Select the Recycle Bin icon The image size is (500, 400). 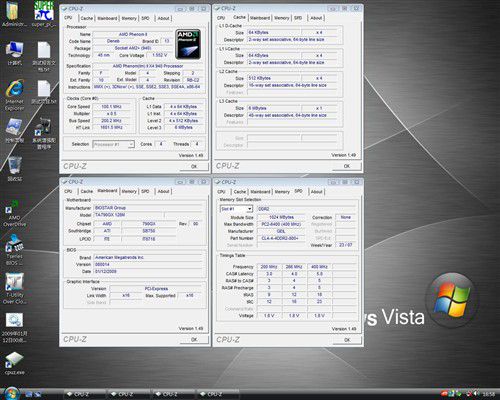(x=15, y=169)
